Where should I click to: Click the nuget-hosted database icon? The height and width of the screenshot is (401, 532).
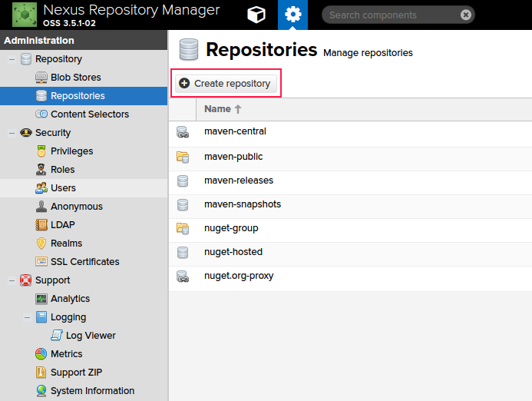pyautogui.click(x=183, y=252)
